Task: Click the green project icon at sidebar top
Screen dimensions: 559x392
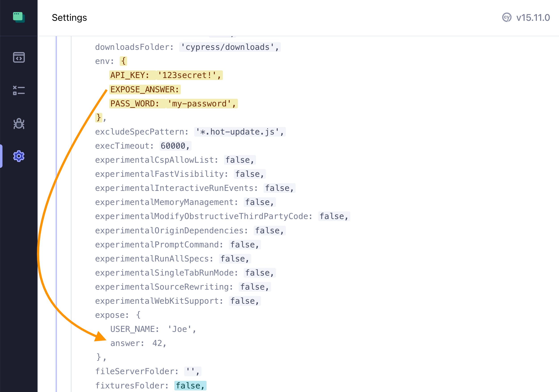Action: click(x=19, y=17)
